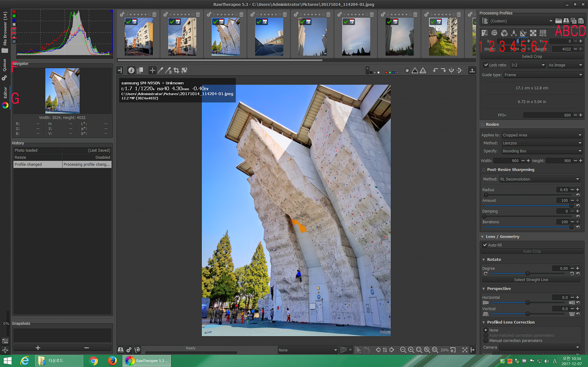Open the Detail tools tab
The height and width of the screenshot is (367, 588).
tap(494, 33)
